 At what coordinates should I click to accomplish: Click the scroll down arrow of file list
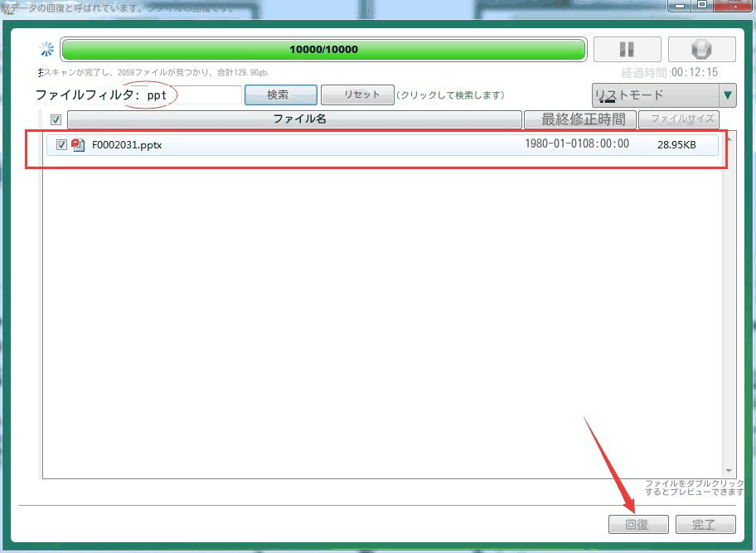click(x=729, y=471)
